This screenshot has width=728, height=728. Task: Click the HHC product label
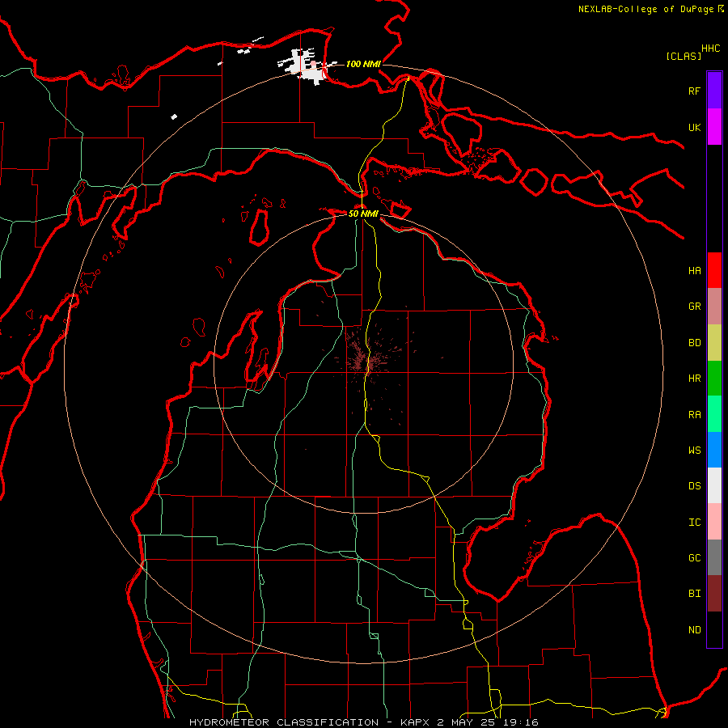[x=710, y=49]
